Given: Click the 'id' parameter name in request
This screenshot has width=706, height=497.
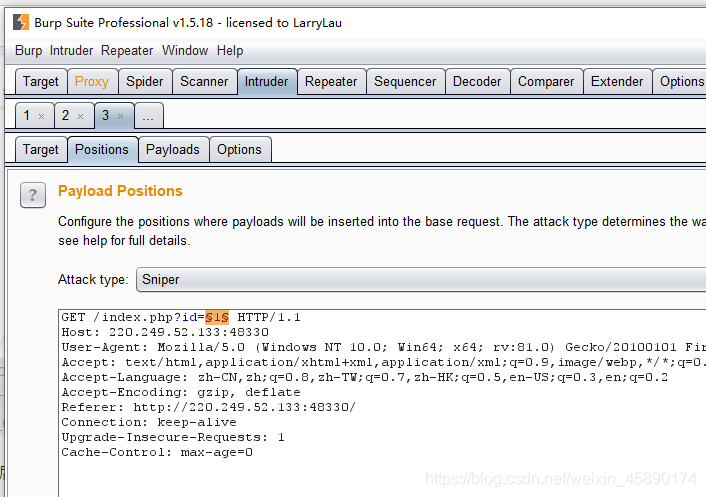Looking at the screenshot, I should click(190, 317).
